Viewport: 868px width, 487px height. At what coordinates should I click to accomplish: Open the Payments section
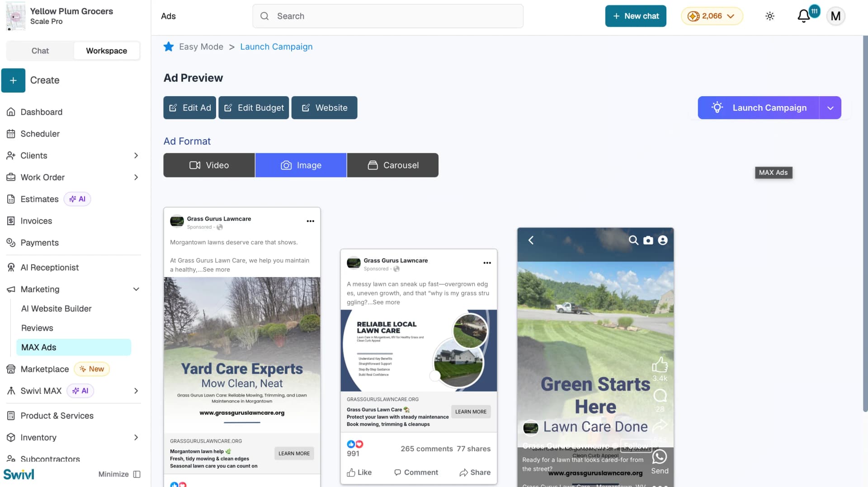(x=39, y=243)
